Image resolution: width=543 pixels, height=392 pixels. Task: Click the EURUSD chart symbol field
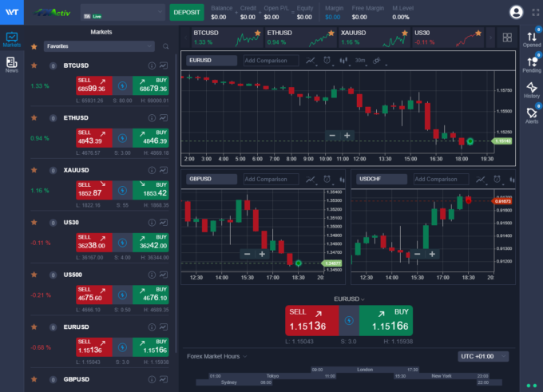tap(212, 61)
